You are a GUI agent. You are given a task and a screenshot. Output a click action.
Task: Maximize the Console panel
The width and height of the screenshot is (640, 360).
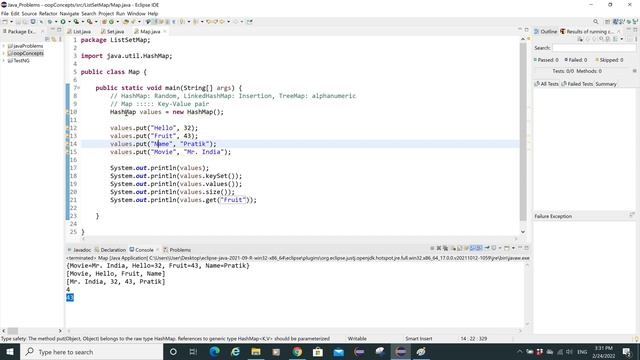tap(527, 248)
